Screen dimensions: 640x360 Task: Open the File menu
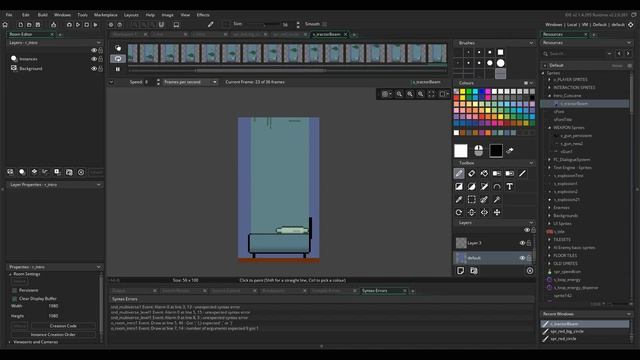point(9,15)
